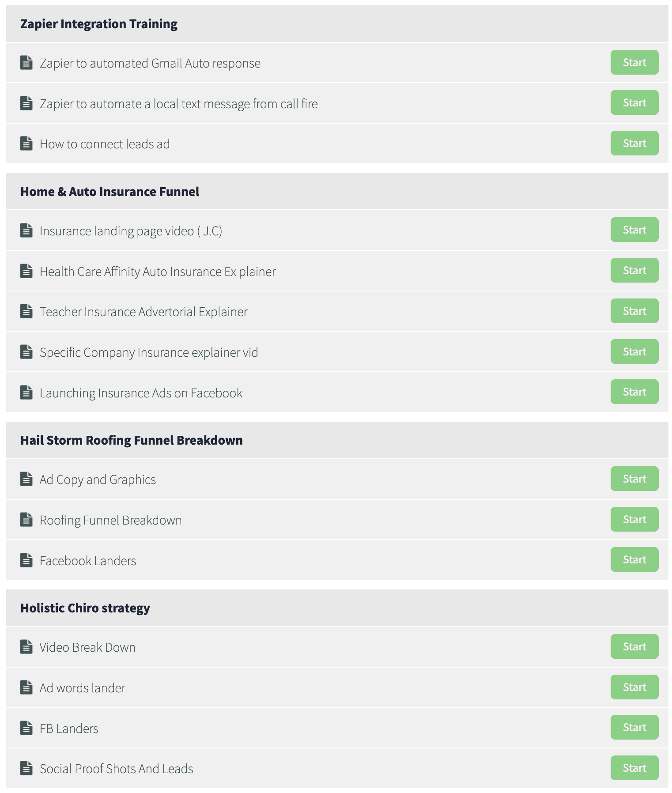Start the Zapier local text message lesson
The height and width of the screenshot is (793, 672).
pos(634,102)
